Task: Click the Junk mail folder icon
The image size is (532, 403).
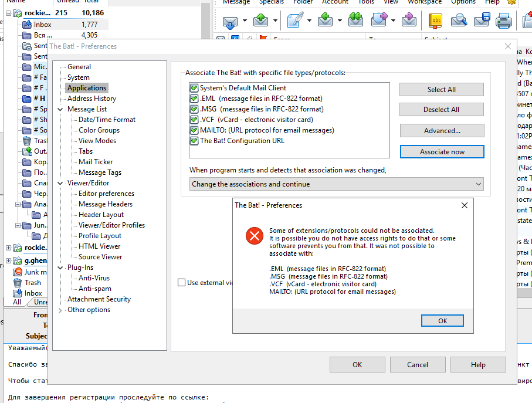Action: [x=18, y=272]
